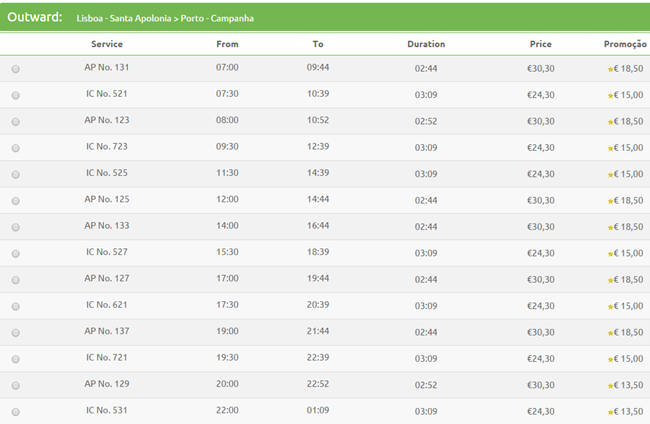
Task: Click promo star icon for IC No. 531
Action: click(x=610, y=412)
